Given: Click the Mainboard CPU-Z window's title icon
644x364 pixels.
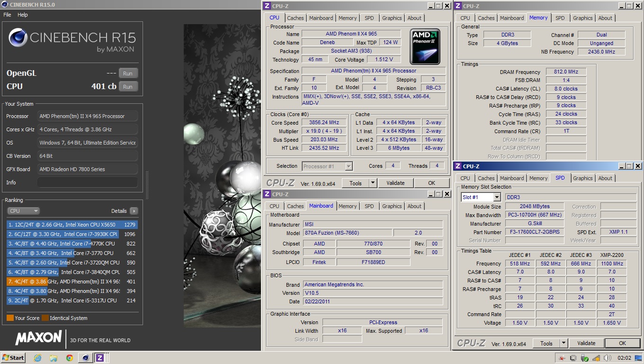Looking at the screenshot, I should pos(267,194).
